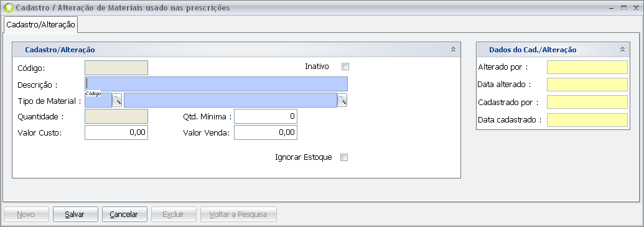Click the Salvar button
Screen dimensions: 644x227
coord(75,215)
